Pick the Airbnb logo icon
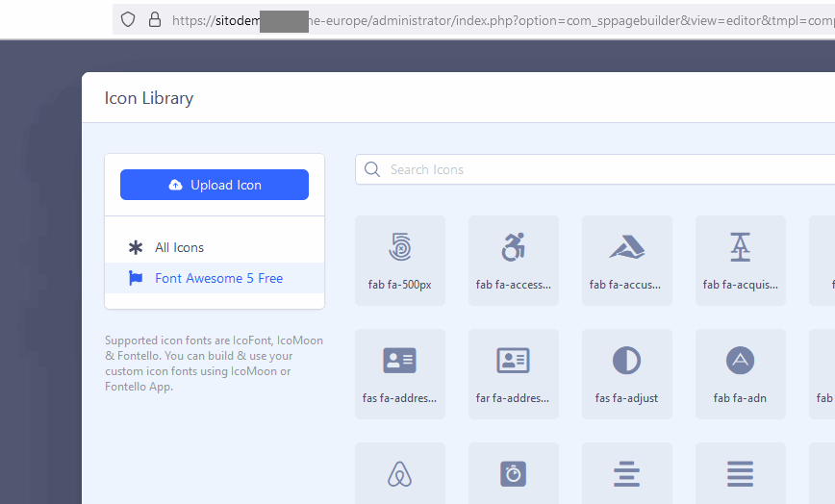Screen dimensions: 835x504 pos(400,473)
